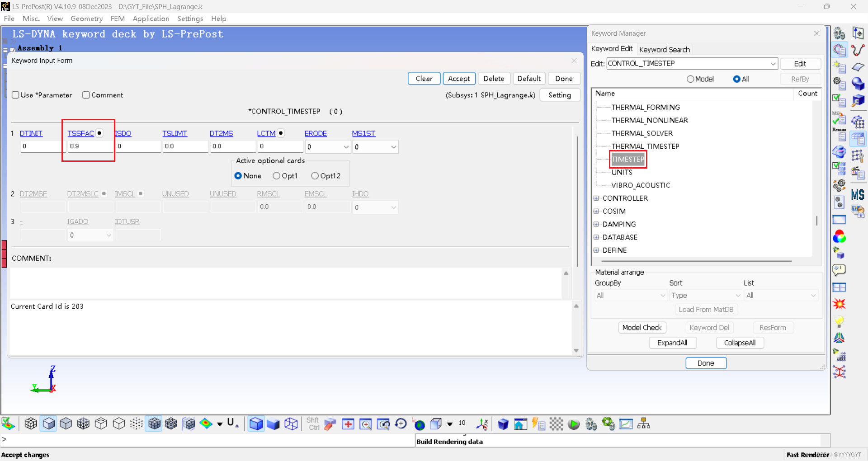
Task: Click the zoom-in magnifier icon
Action: (x=365, y=424)
